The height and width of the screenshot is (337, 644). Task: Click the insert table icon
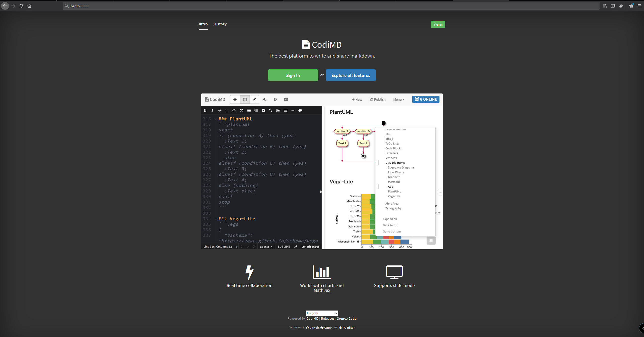click(286, 110)
